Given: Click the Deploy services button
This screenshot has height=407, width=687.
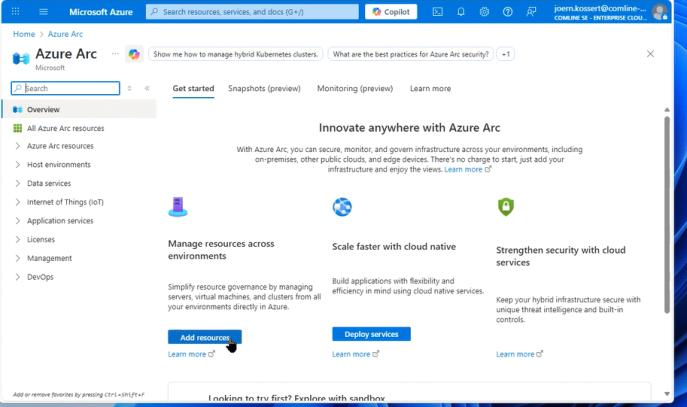Looking at the screenshot, I should pyautogui.click(x=371, y=334).
